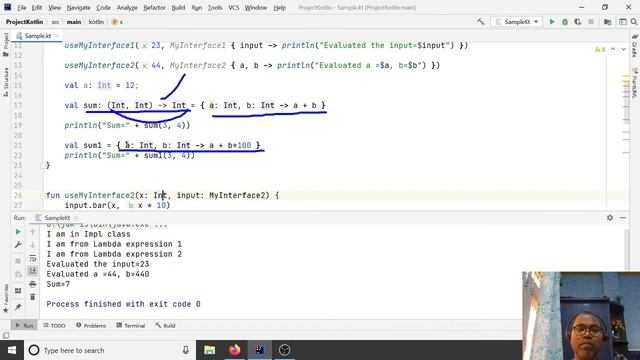
Task: Open the Build tool window tab
Action: 165,326
